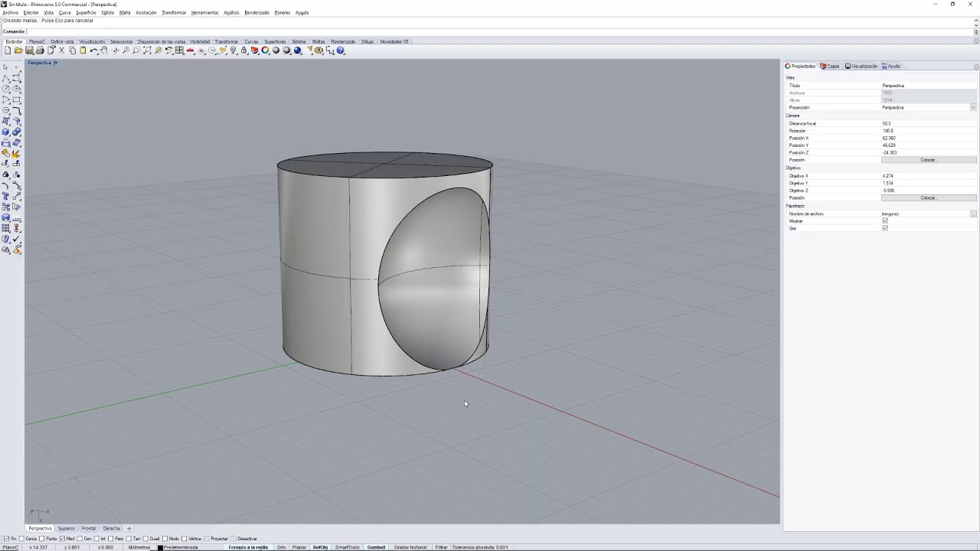Click the Print icon in the toolbar
This screenshot has height=551, width=980.
40,51
